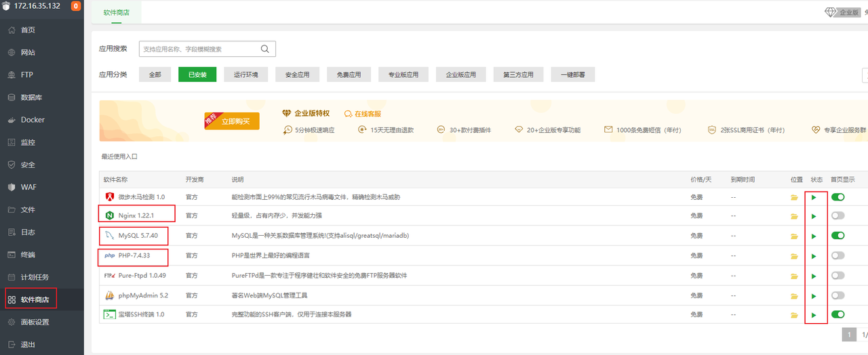Filter by 已安装 category

(197, 75)
